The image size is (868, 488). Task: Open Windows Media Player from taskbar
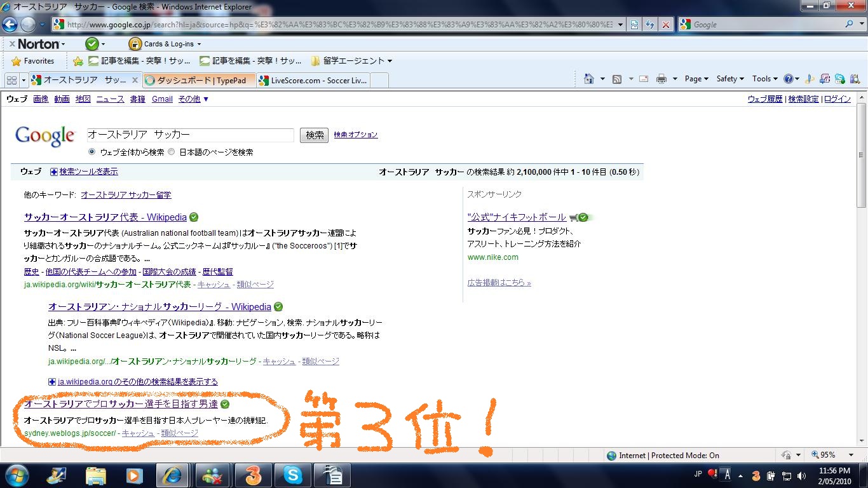[134, 475]
